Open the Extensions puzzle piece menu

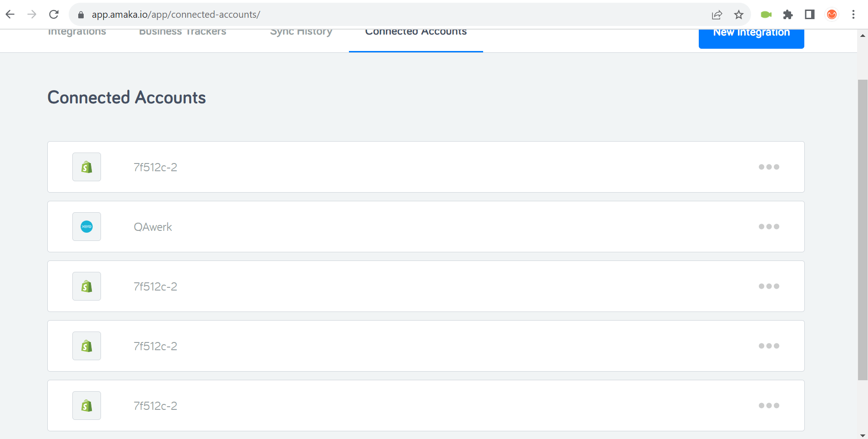[x=788, y=15]
